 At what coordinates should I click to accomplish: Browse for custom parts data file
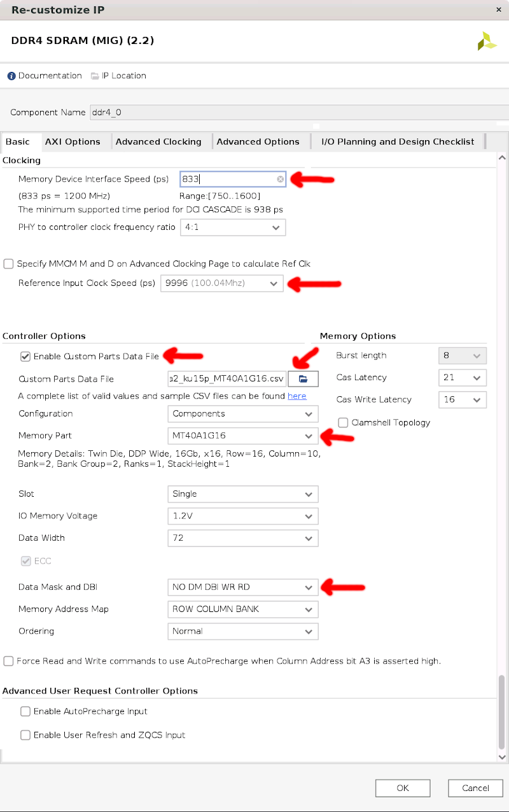[303, 379]
